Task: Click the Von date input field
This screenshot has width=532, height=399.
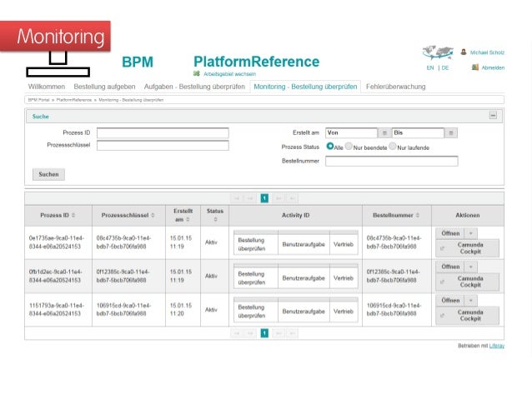Action: pos(352,133)
